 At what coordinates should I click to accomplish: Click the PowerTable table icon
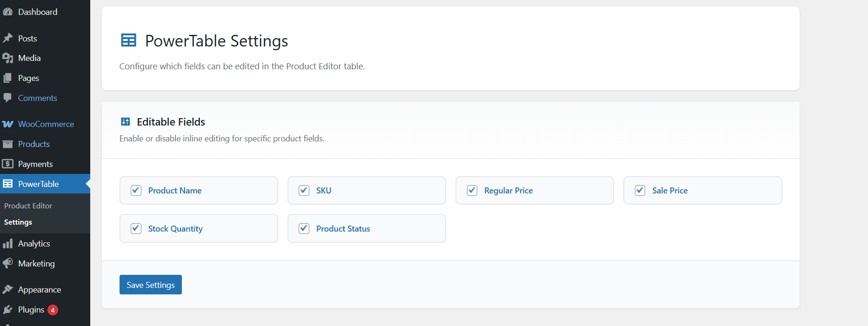pos(8,184)
